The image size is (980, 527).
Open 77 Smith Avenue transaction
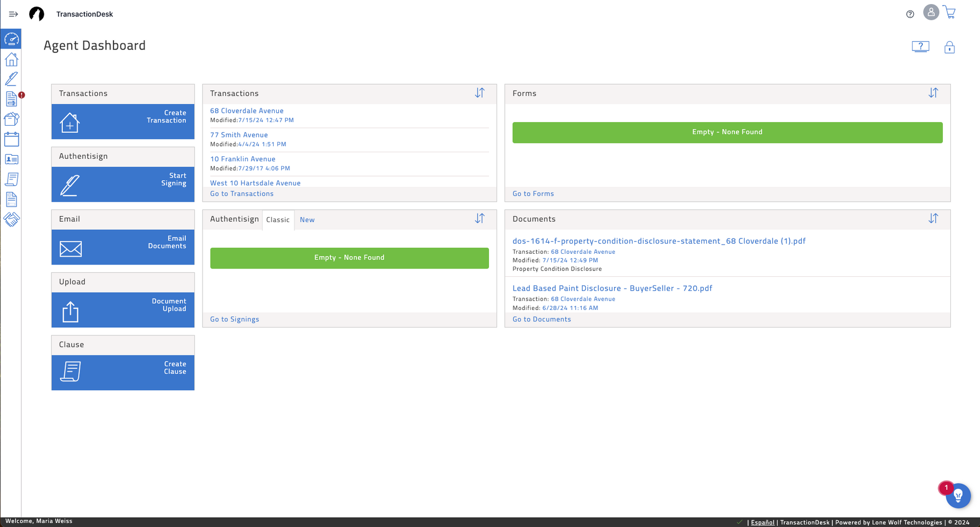(x=239, y=135)
